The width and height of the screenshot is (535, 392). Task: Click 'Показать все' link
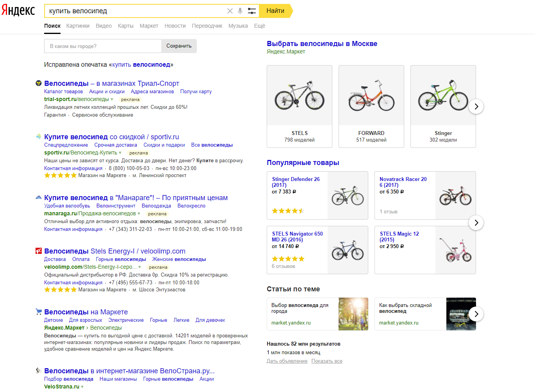tap(327, 361)
